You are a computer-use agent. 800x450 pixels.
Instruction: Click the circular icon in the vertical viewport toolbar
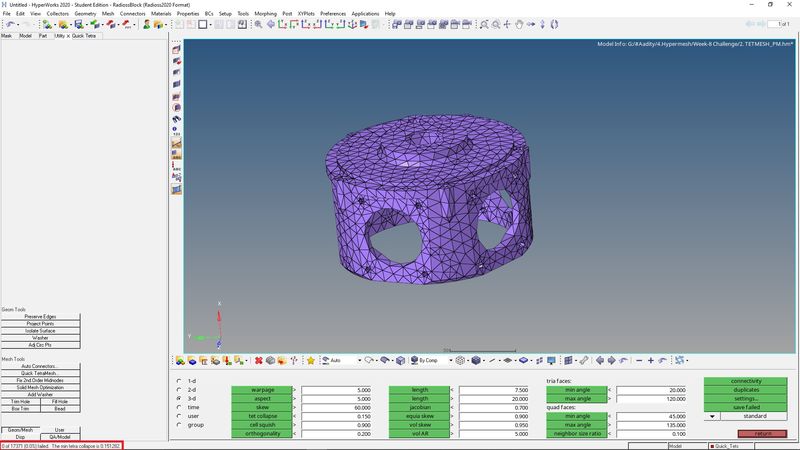[x=177, y=108]
